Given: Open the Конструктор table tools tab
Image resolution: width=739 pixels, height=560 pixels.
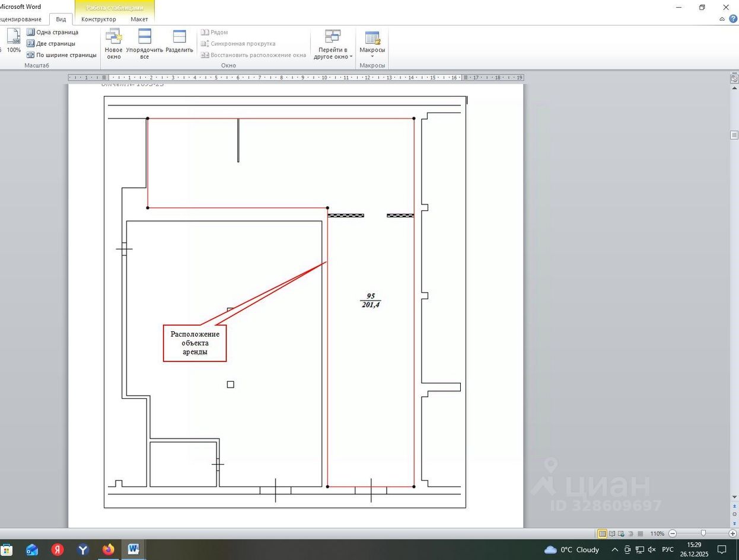Looking at the screenshot, I should 98,19.
